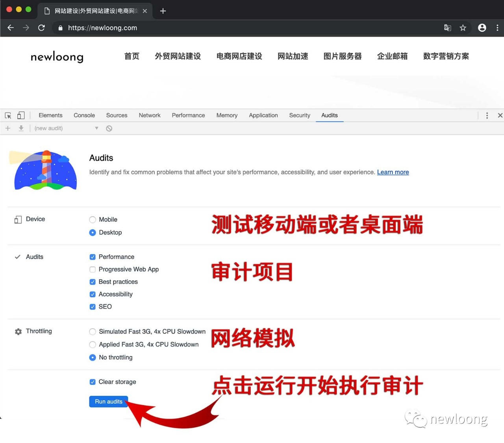Screen dimensions: 504x443
Task: Click the add new audit plus icon
Action: point(7,128)
